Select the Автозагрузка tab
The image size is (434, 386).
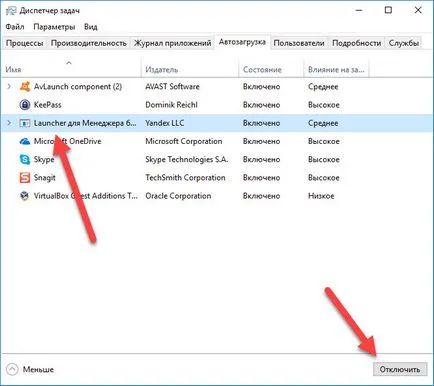click(242, 42)
